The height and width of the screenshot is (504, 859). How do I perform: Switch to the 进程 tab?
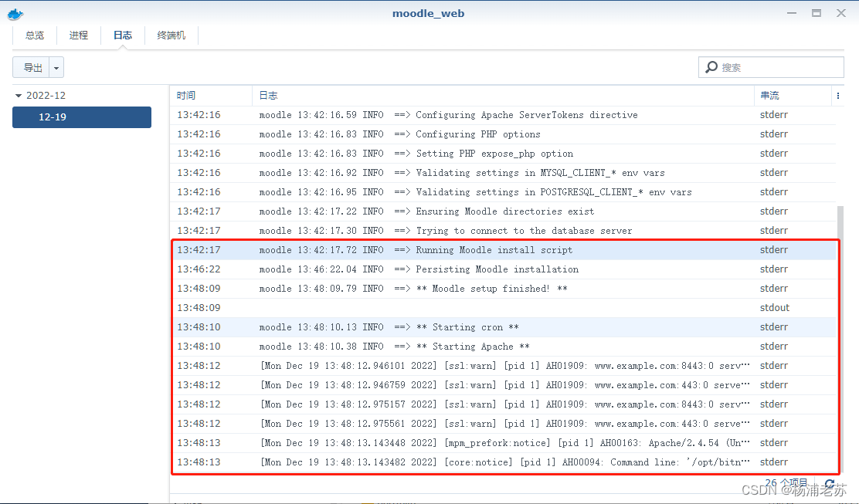(78, 35)
